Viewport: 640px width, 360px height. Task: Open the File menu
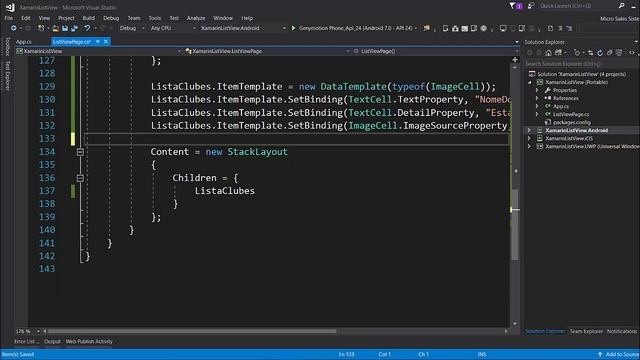click(9, 18)
